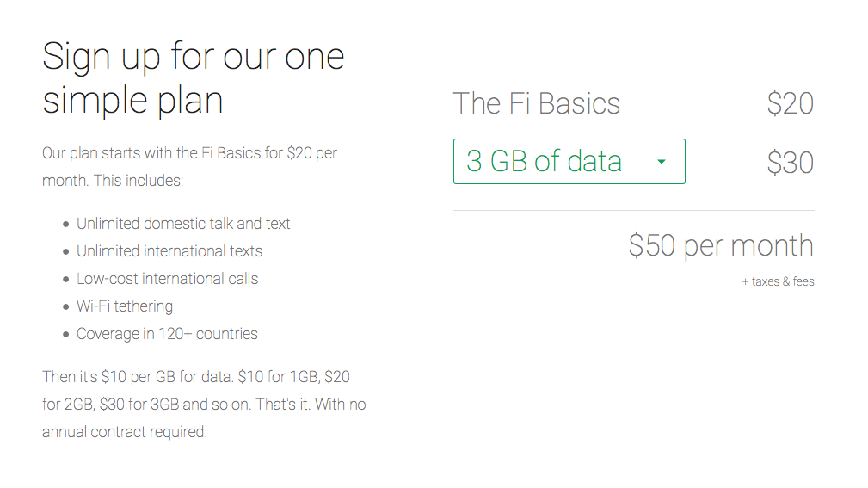Click the $20 Fi Basics price
Image resolution: width=868 pixels, height=488 pixels.
[790, 103]
